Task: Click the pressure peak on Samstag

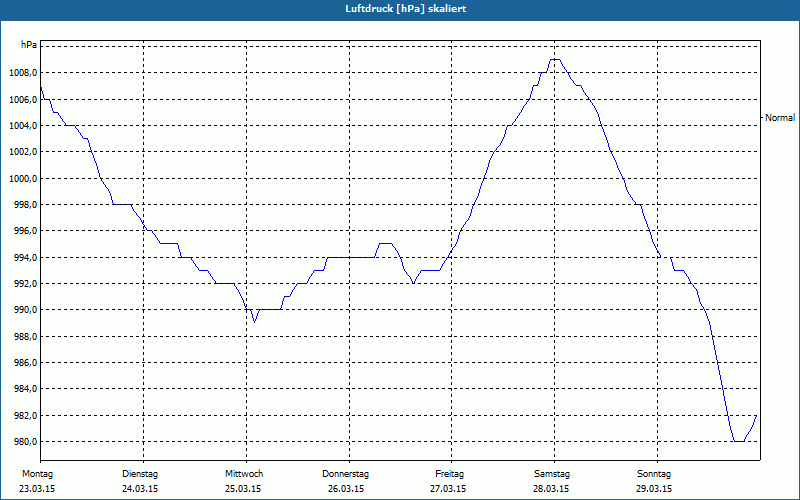Action: (x=555, y=60)
